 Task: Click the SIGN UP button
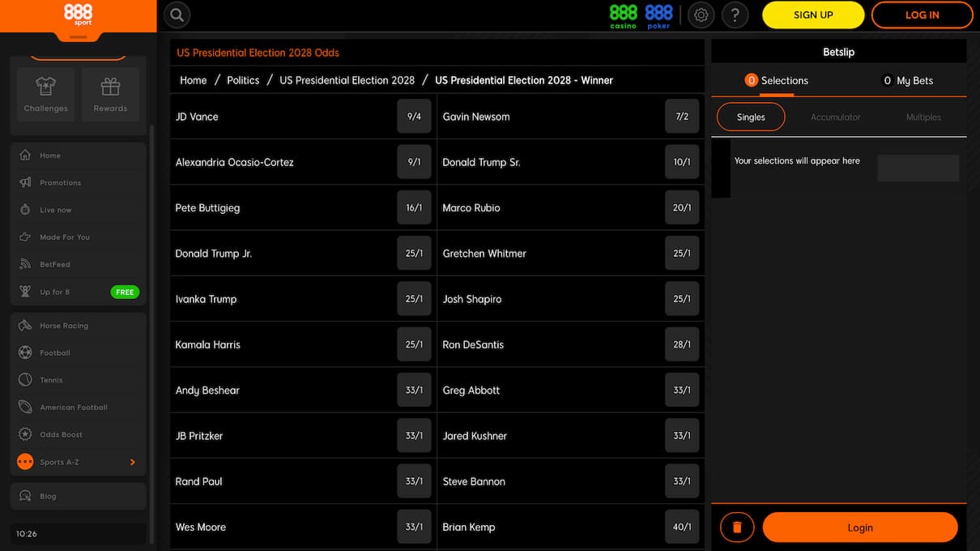point(812,15)
